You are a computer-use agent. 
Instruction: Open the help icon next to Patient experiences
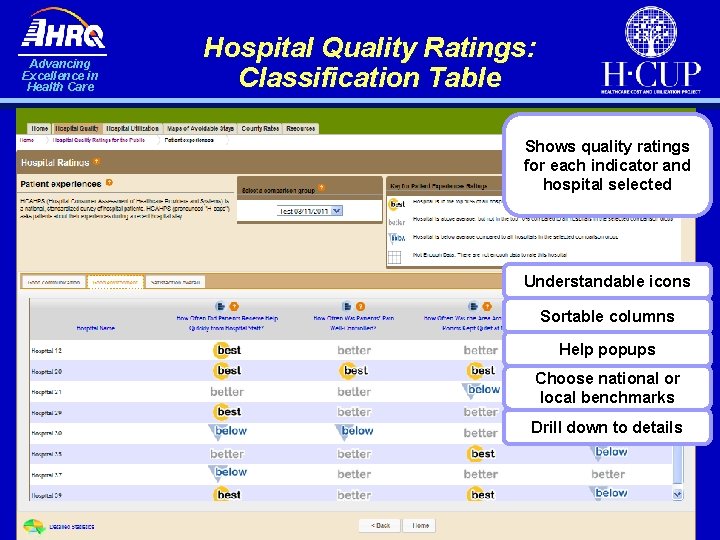tap(109, 182)
